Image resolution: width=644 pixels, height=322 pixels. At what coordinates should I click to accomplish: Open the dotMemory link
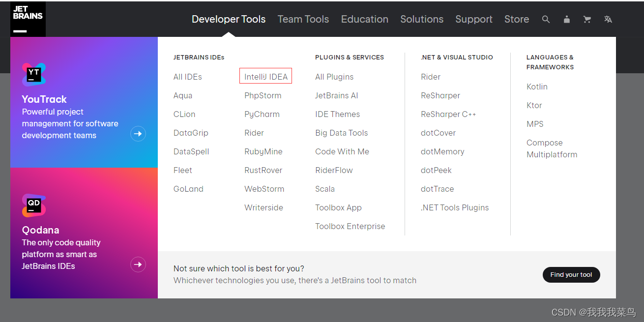coord(442,151)
